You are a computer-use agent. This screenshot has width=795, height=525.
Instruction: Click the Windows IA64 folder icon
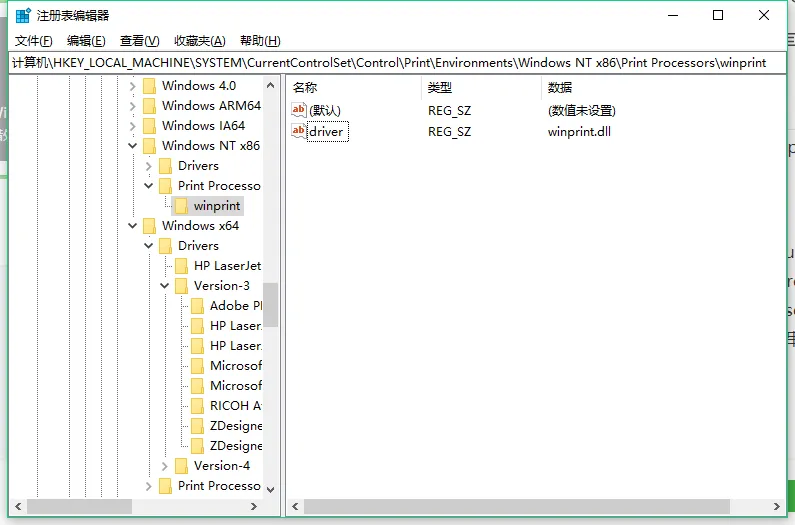[x=149, y=126]
